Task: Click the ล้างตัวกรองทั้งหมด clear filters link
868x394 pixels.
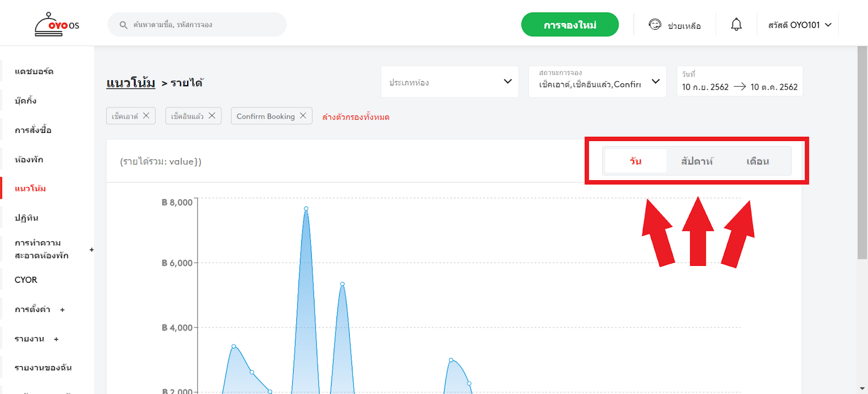Action: click(x=356, y=117)
